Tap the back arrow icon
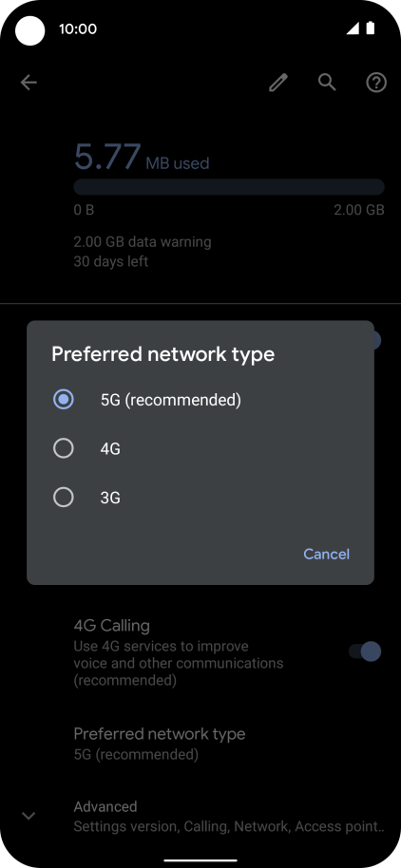This screenshot has height=868, width=401. pos(29,83)
